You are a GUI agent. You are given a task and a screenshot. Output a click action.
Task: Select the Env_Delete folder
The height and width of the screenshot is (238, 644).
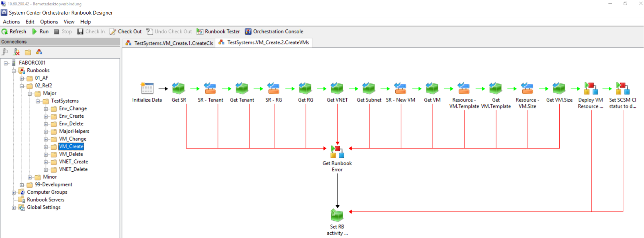coord(71,123)
